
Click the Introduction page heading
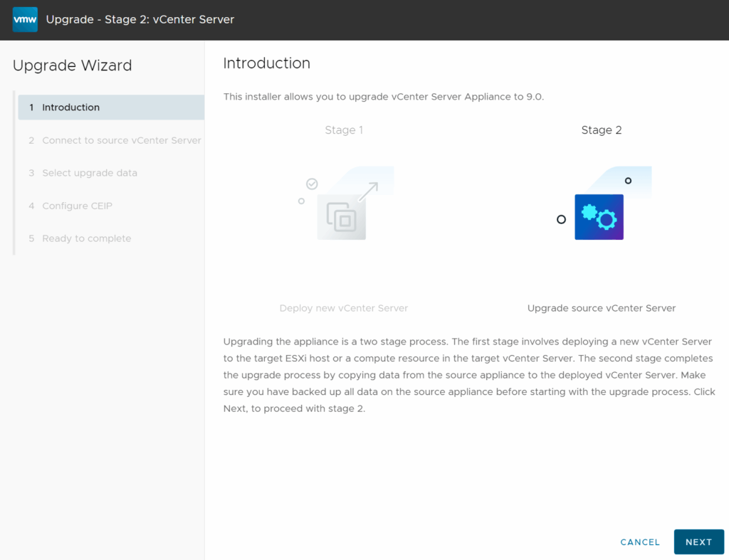pyautogui.click(x=266, y=63)
